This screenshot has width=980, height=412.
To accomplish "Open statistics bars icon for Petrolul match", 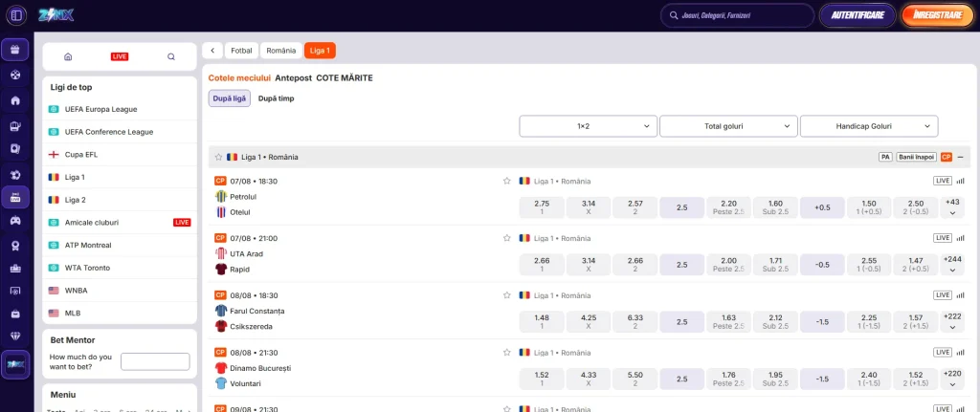I will 960,181.
